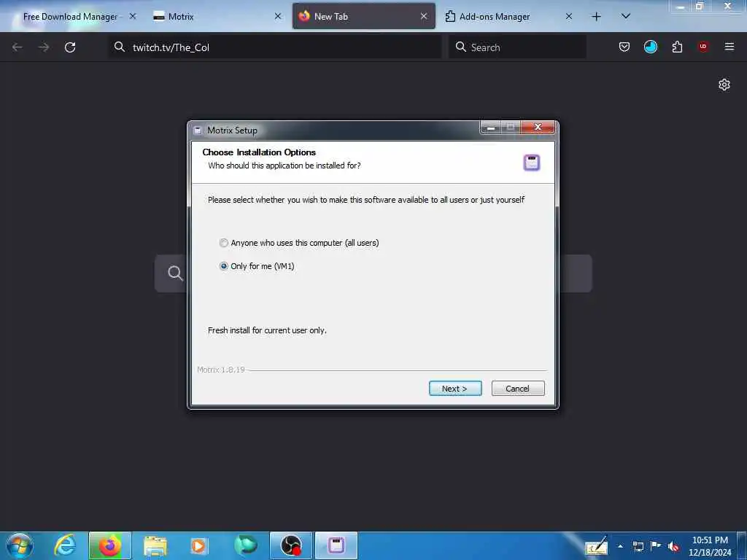Click the network status tray icon
This screenshot has height=560, width=747.
coord(638,546)
